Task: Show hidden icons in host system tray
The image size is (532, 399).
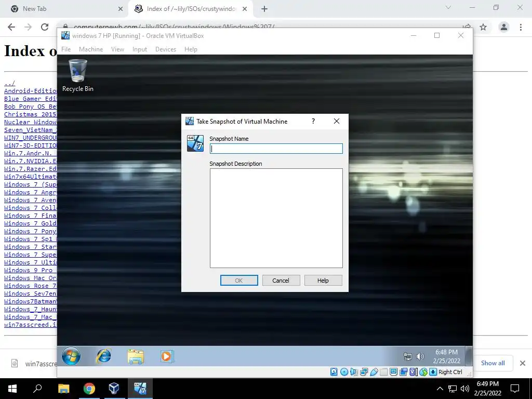Action: point(440,389)
